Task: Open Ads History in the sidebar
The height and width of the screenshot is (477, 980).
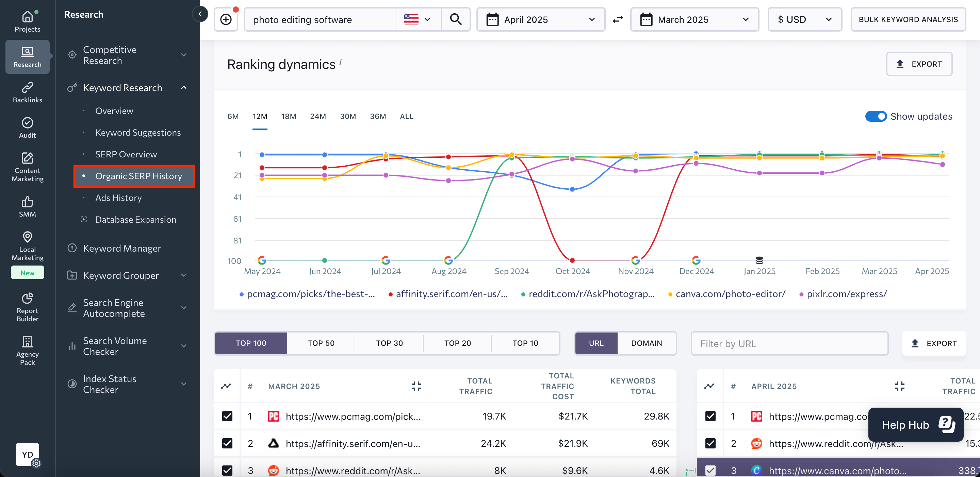Action: [118, 198]
